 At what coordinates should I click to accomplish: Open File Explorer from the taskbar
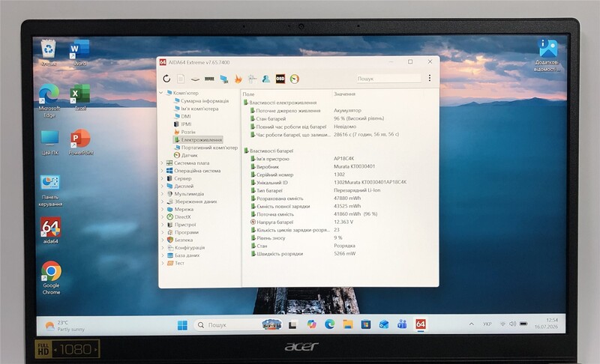[x=348, y=324]
